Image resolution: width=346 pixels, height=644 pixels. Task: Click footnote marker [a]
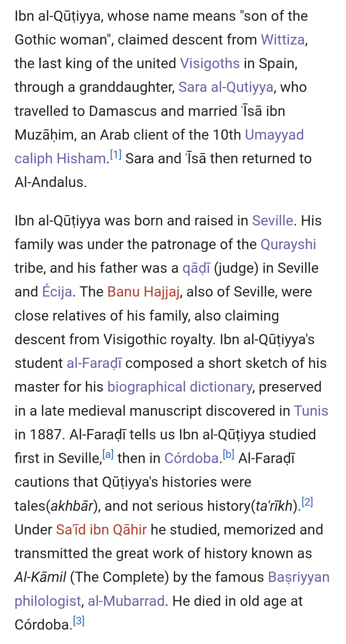108,454
